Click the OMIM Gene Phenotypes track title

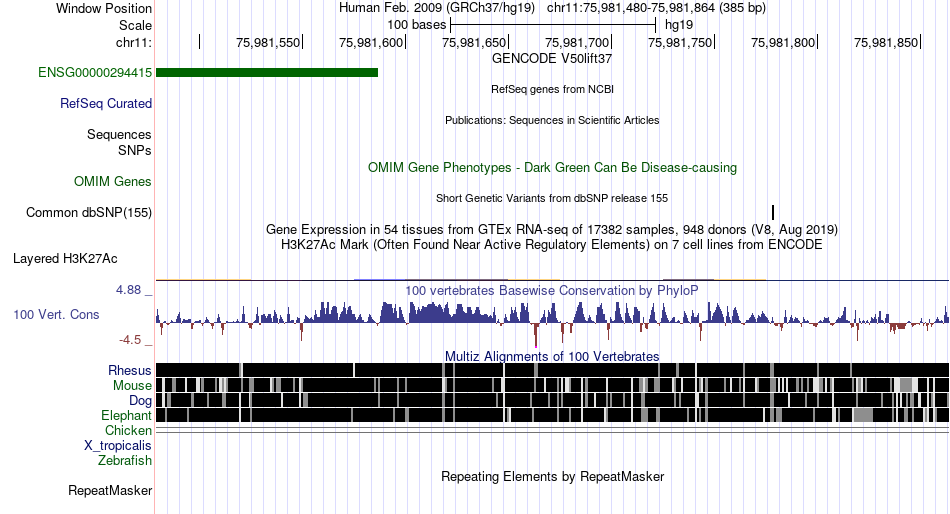tap(552, 167)
